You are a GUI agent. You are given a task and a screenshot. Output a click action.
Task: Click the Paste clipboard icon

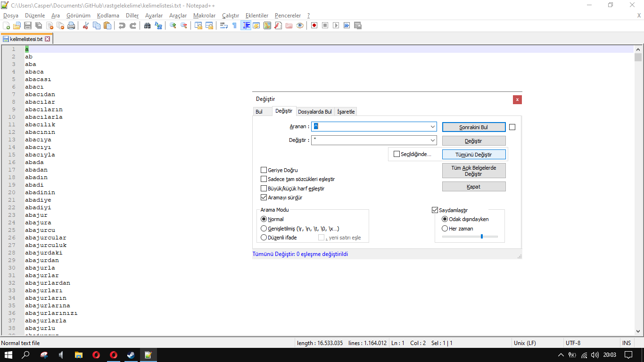coord(107,25)
